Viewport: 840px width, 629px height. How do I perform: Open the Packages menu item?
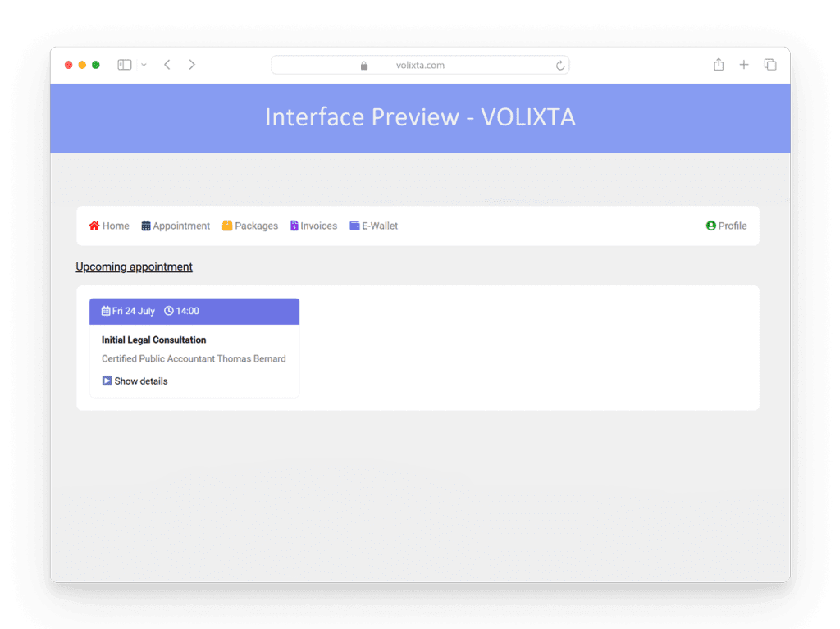256,226
